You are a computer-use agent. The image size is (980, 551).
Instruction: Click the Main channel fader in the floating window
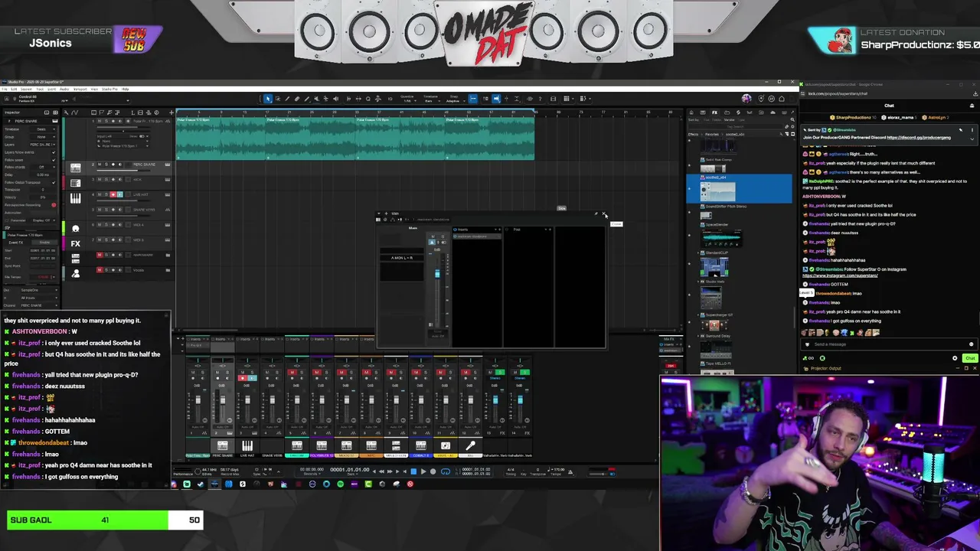pos(437,273)
